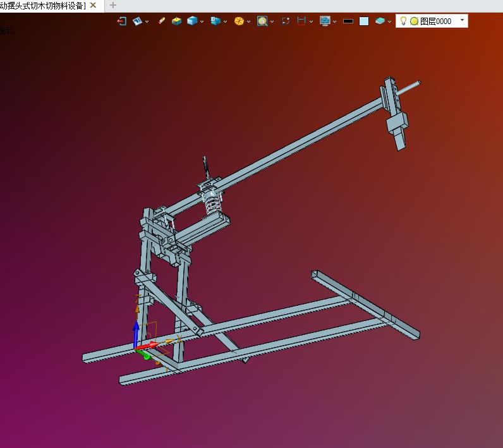Click the black color swatch in toolbar
The width and height of the screenshot is (503, 448).
point(348,21)
